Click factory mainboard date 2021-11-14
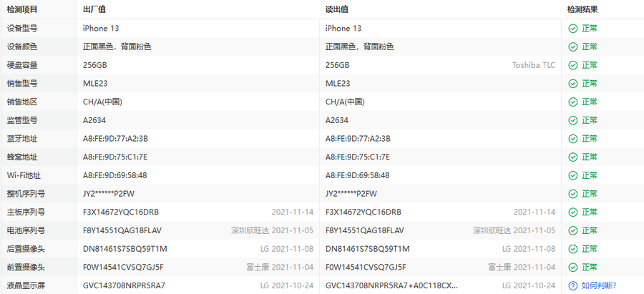The height and width of the screenshot is (294, 644). [x=293, y=212]
